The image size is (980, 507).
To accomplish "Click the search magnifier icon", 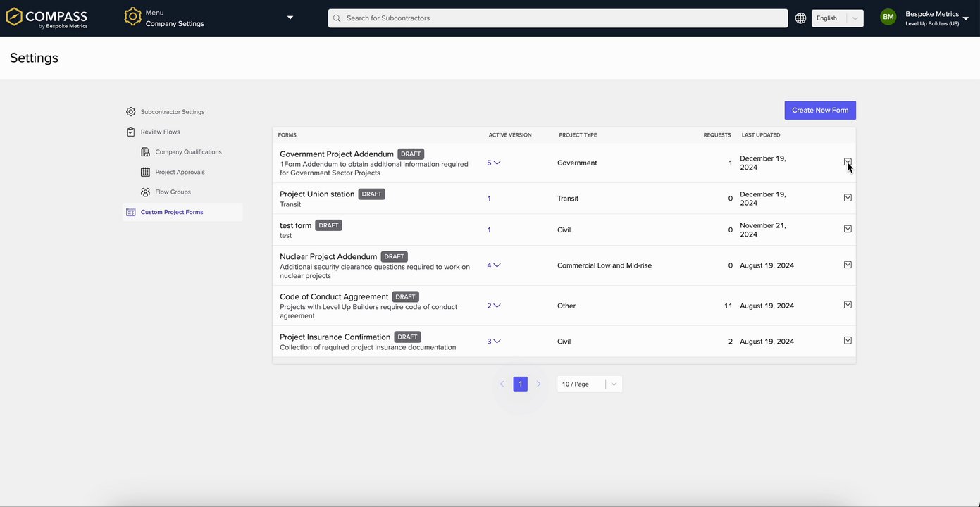I will (337, 18).
